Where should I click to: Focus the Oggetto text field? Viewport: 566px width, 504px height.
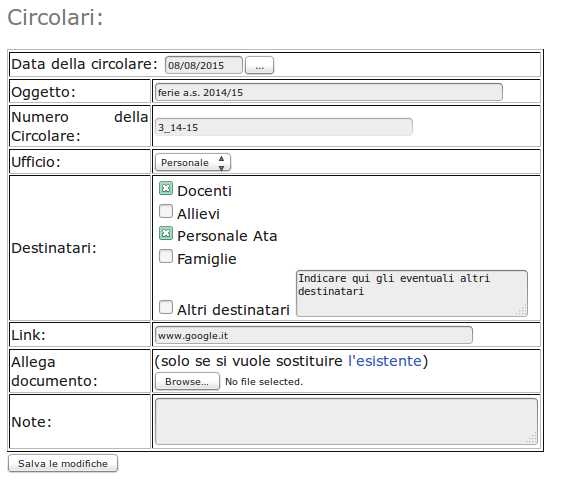(328, 92)
